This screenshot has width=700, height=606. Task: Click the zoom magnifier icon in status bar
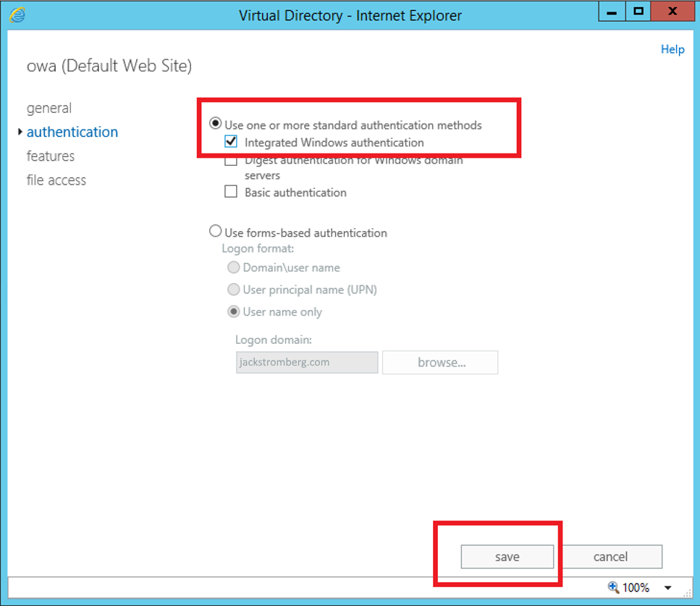click(x=613, y=587)
